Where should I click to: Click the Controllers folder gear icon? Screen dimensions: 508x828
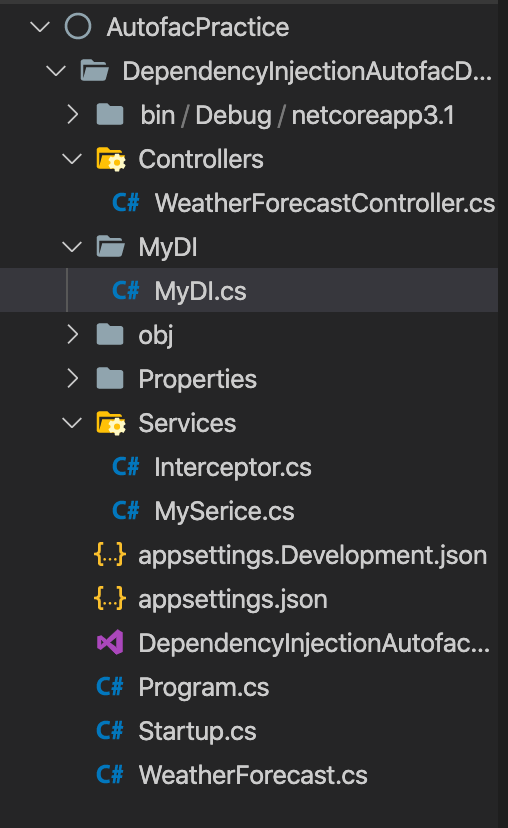pyautogui.click(x=110, y=159)
